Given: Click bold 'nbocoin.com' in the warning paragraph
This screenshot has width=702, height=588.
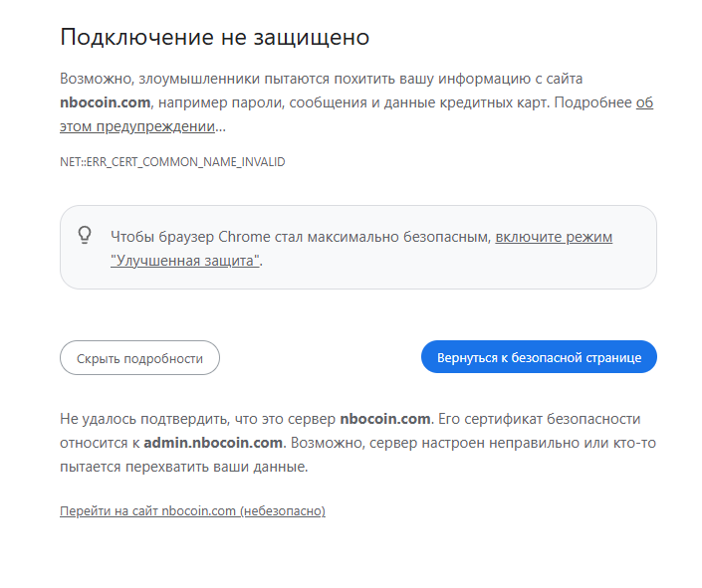Looking at the screenshot, I should coord(106,102).
